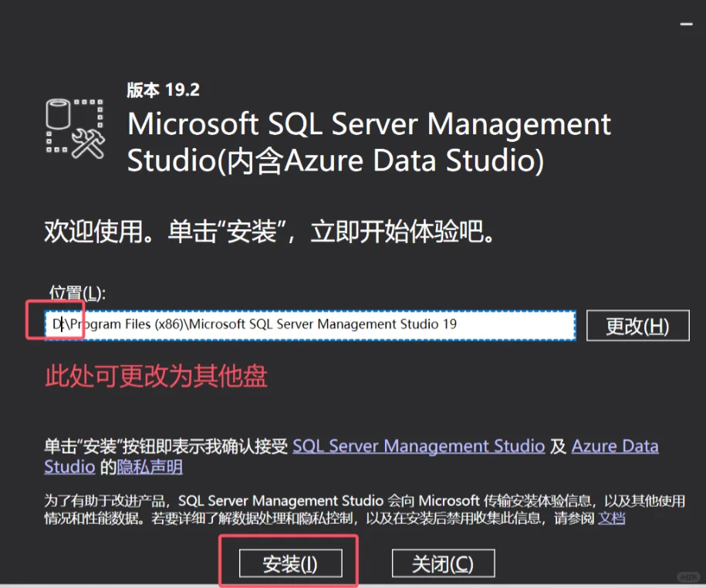Click 关闭(C) to exit the installer
Image resolution: width=706 pixels, height=588 pixels.
click(443, 563)
